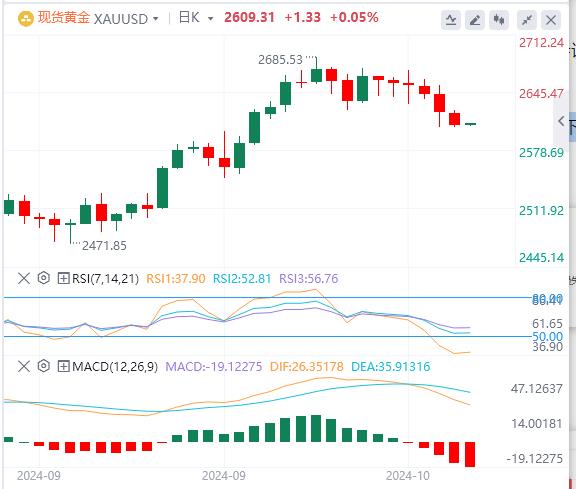Image resolution: width=576 pixels, height=489 pixels.
Task: Open the XAUUSD symbol dropdown
Action: [x=156, y=19]
